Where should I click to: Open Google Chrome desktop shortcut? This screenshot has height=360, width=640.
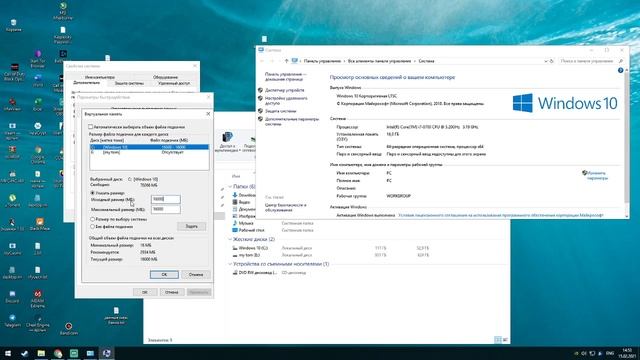38,155
